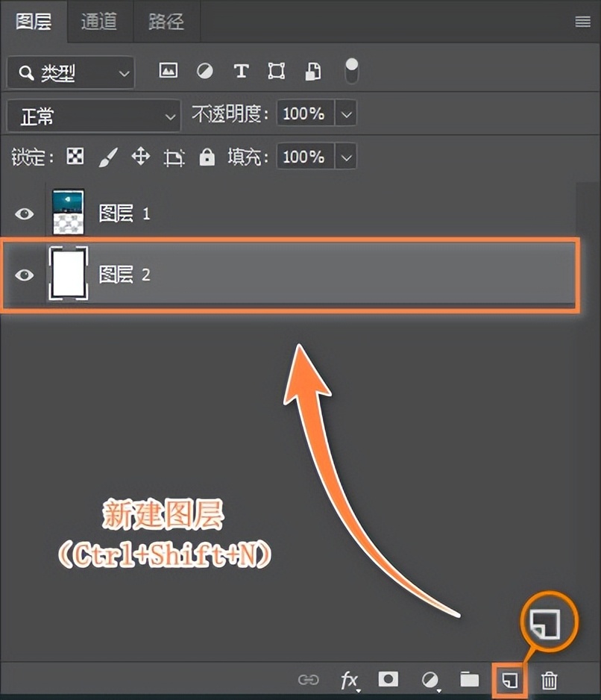Open the 不透明度 (opacity) dropdown arrow

(x=345, y=113)
